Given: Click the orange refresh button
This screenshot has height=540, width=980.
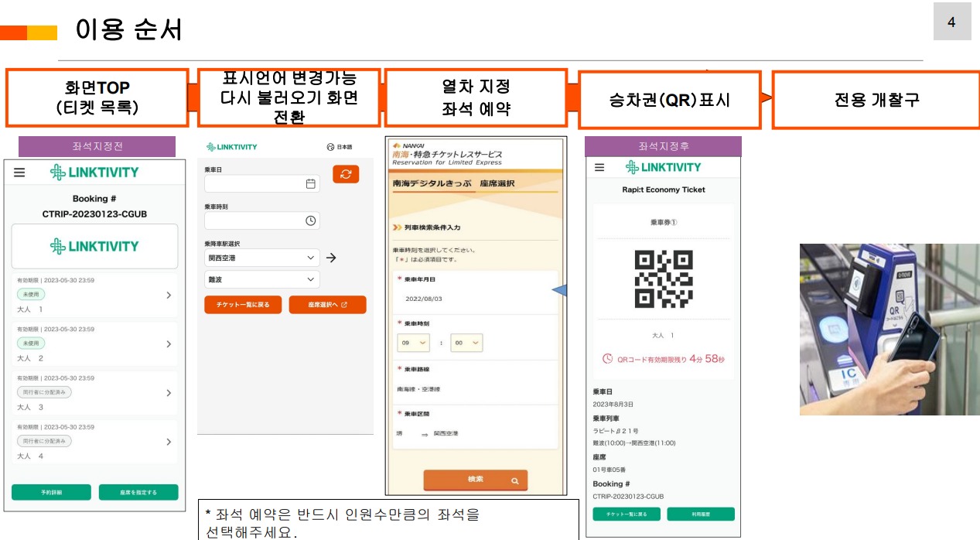Looking at the screenshot, I should click(x=346, y=174).
